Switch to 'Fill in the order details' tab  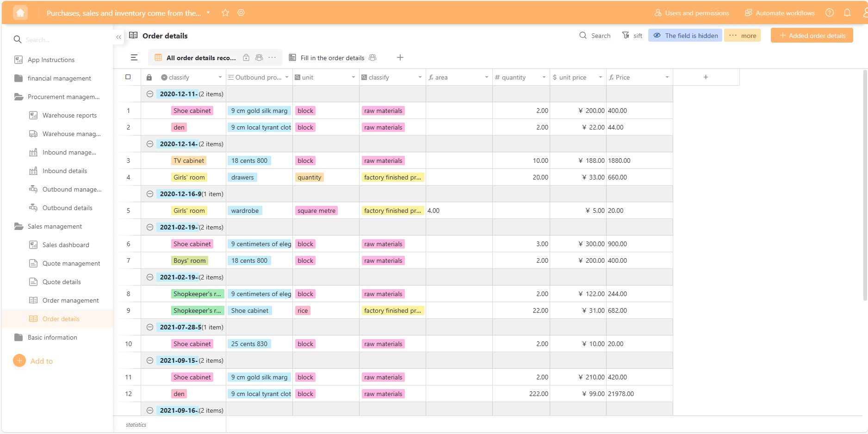[x=332, y=58]
